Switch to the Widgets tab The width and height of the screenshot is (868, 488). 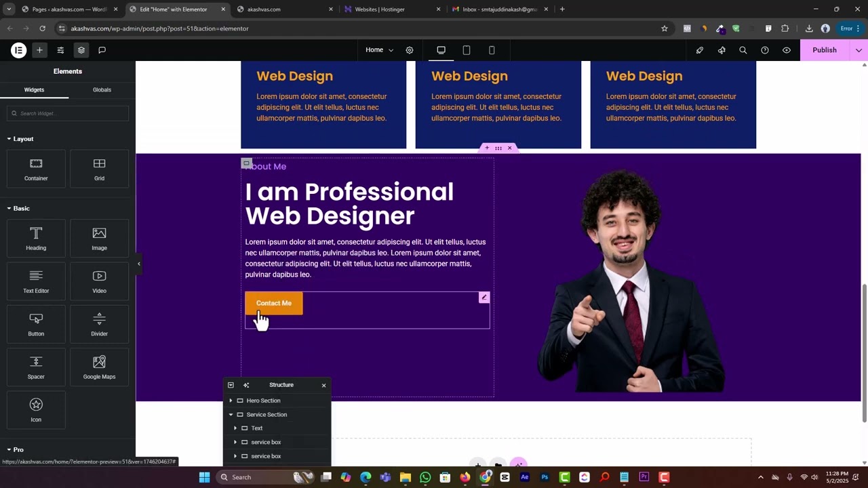click(34, 89)
